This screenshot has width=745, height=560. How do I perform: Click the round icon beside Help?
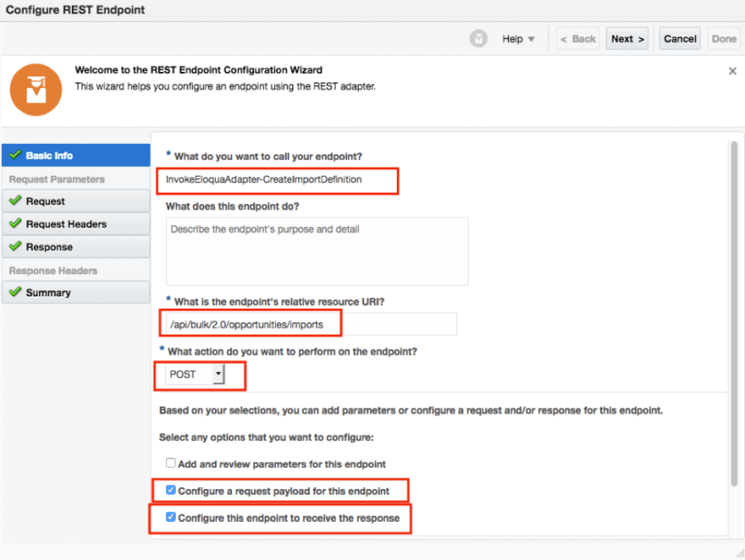pyautogui.click(x=479, y=39)
